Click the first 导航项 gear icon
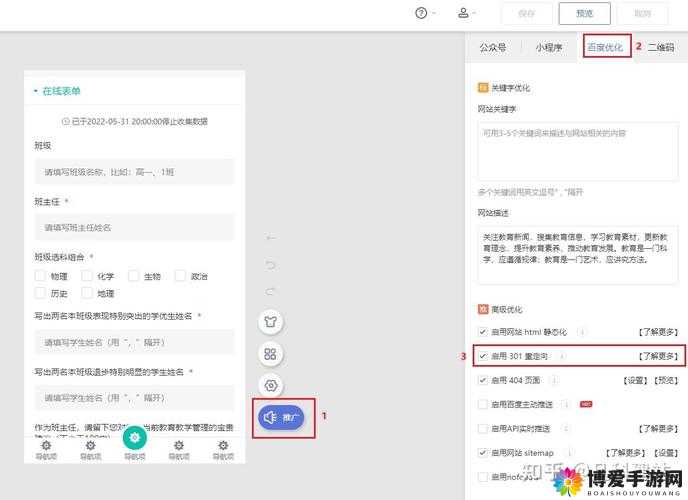Viewport: 688px width, 500px height. (x=46, y=446)
